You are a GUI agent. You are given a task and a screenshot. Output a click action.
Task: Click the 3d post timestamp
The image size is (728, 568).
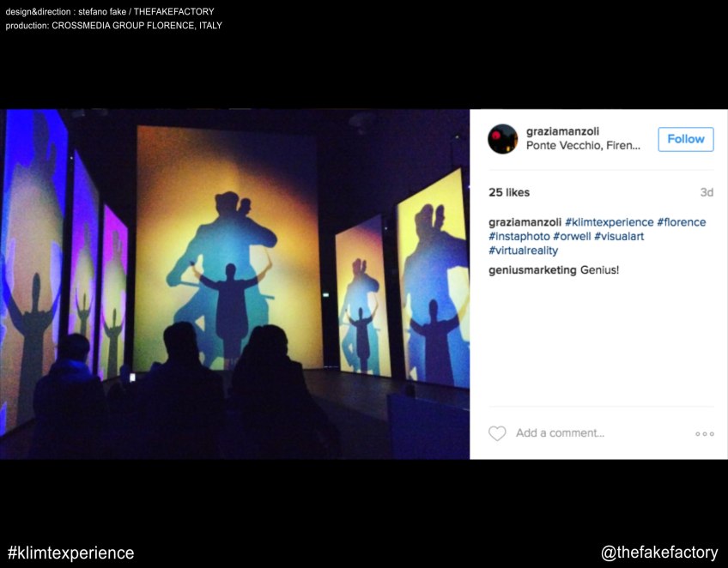[x=707, y=192]
